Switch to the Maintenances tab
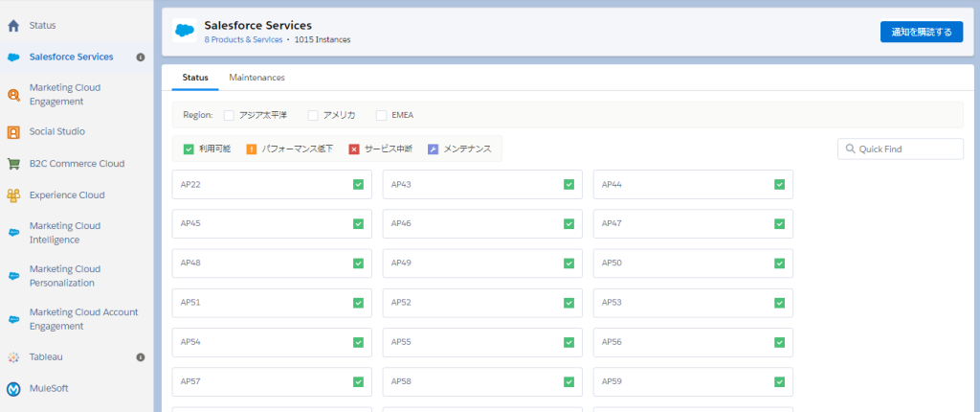980x412 pixels. 256,77
